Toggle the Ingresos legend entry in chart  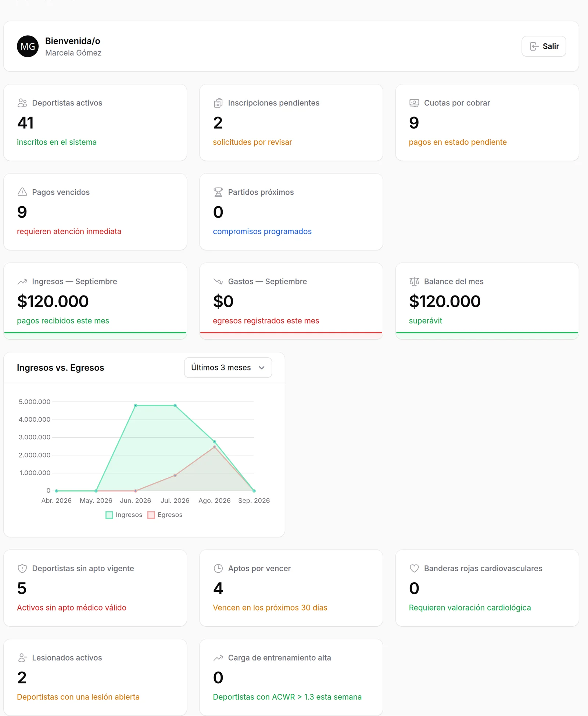[124, 515]
